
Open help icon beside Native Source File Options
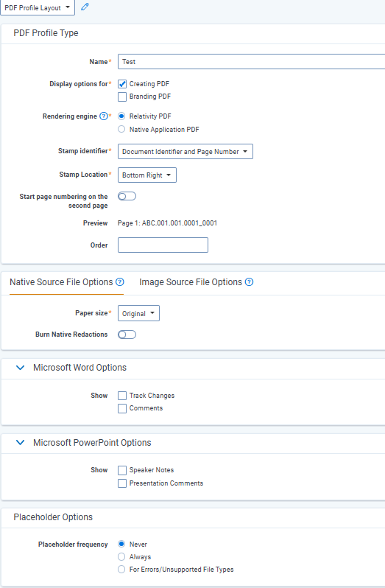(x=120, y=282)
